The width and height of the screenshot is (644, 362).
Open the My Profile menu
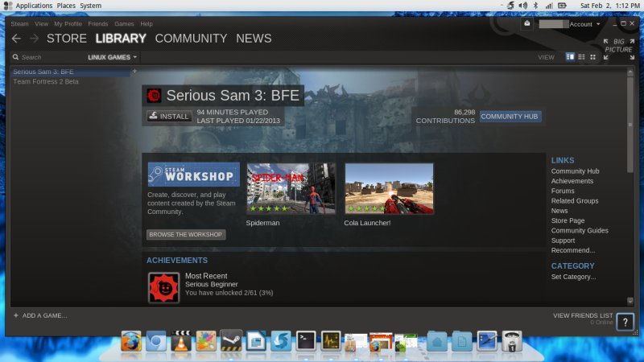[68, 24]
